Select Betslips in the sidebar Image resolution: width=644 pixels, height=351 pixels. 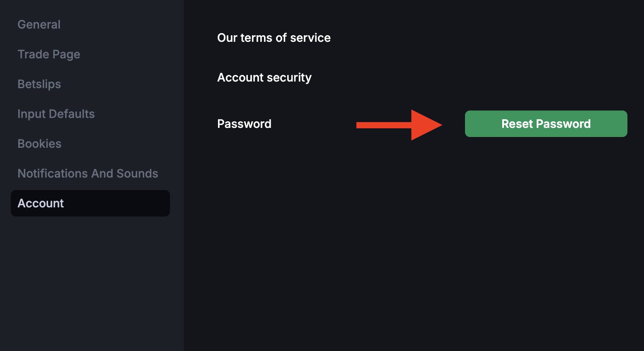[39, 84]
